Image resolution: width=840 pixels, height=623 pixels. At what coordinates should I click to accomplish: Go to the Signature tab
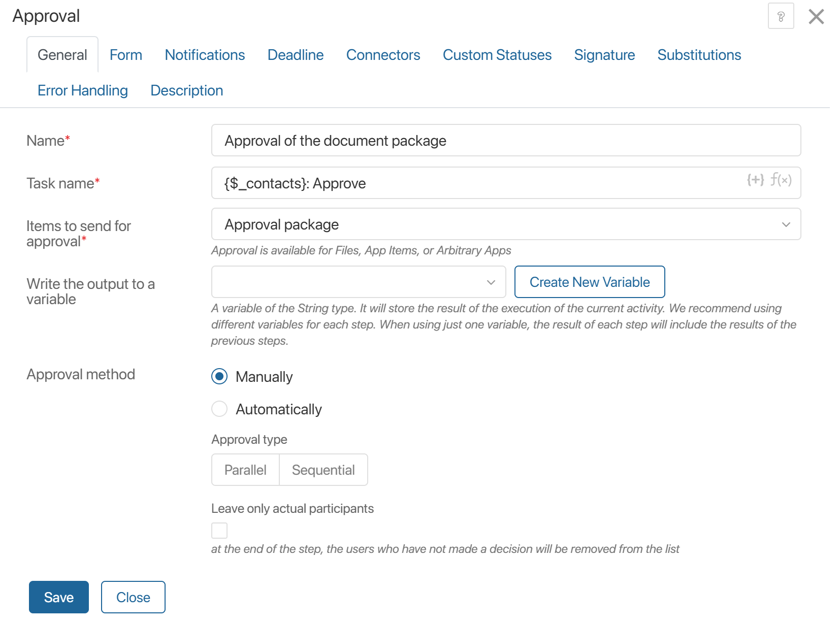click(604, 55)
